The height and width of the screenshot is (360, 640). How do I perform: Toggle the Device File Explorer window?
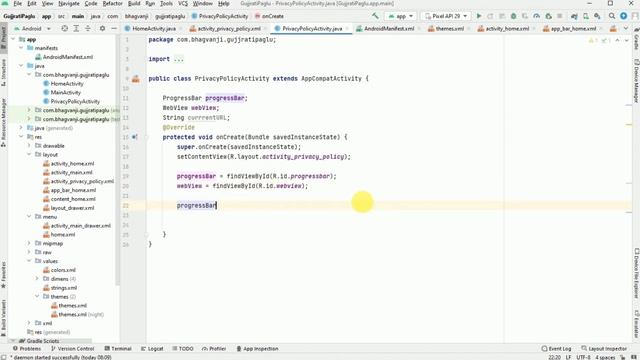tap(636, 273)
